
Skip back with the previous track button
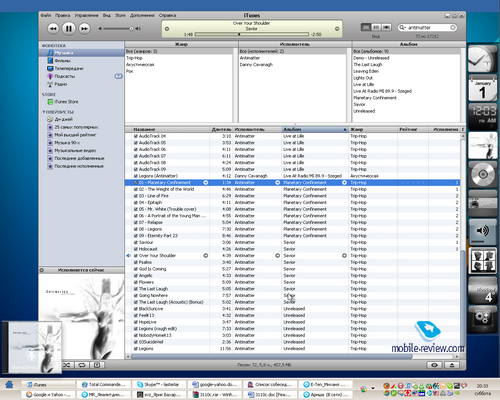coord(53,29)
